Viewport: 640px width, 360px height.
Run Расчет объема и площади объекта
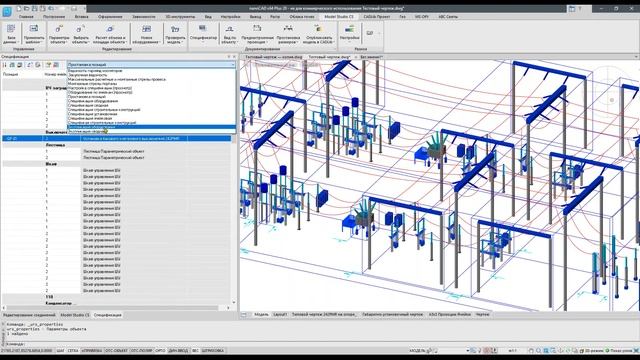pyautogui.click(x=109, y=33)
